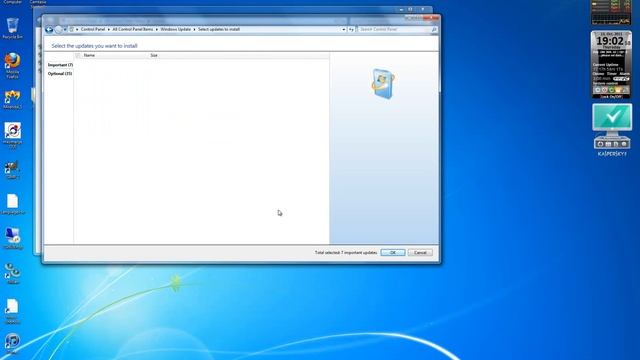The width and height of the screenshot is (640, 360).
Task: Close the Select updates window
Action: click(430, 18)
